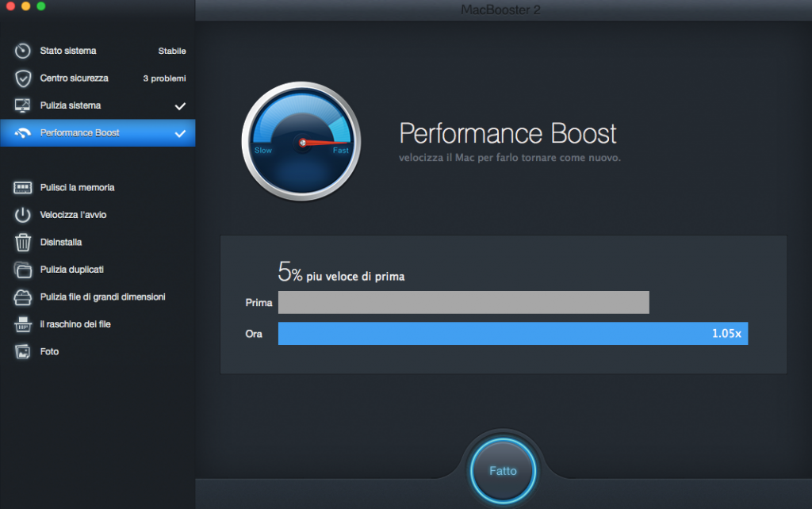Click the Pulisci la memoria RAM icon
This screenshot has height=509, width=812.
point(23,187)
